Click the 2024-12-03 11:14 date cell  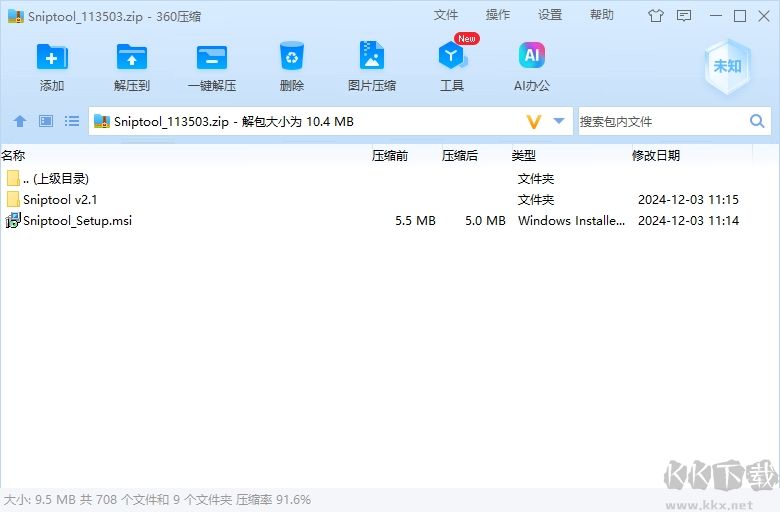[x=688, y=220]
